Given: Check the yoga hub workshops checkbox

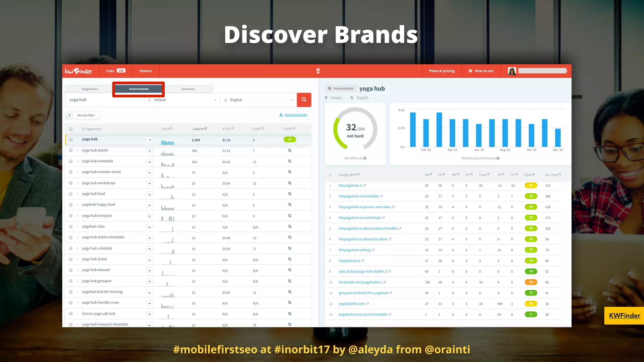Looking at the screenshot, I should coord(71,183).
